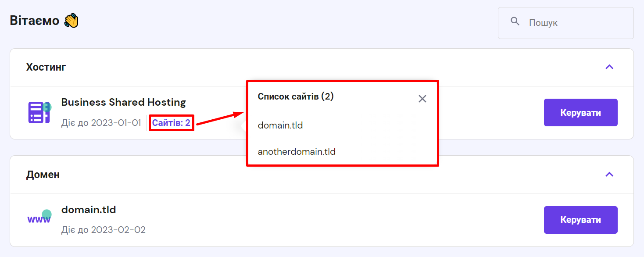Click the www domain icon next to domain.tld
644x257 pixels.
pos(39,216)
